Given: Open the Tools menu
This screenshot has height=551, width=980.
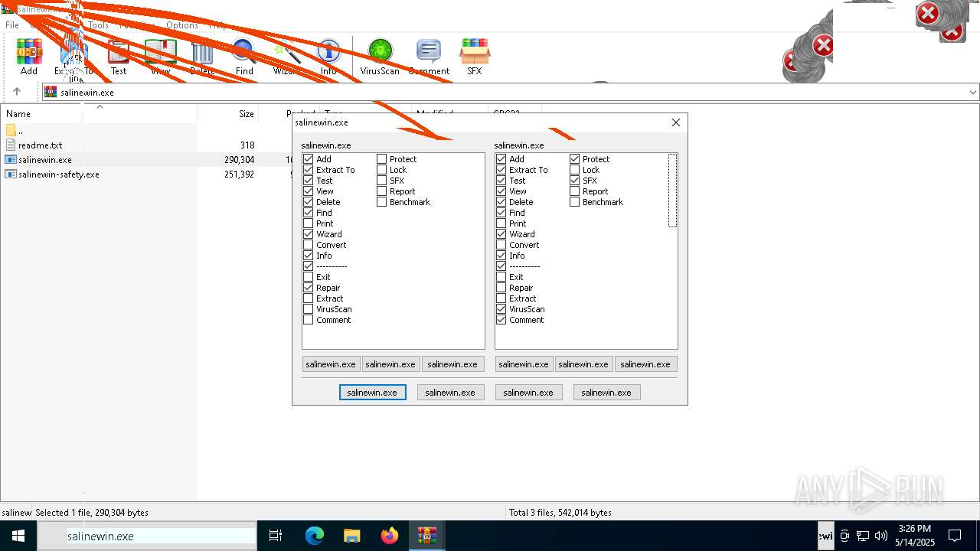Looking at the screenshot, I should 98,25.
